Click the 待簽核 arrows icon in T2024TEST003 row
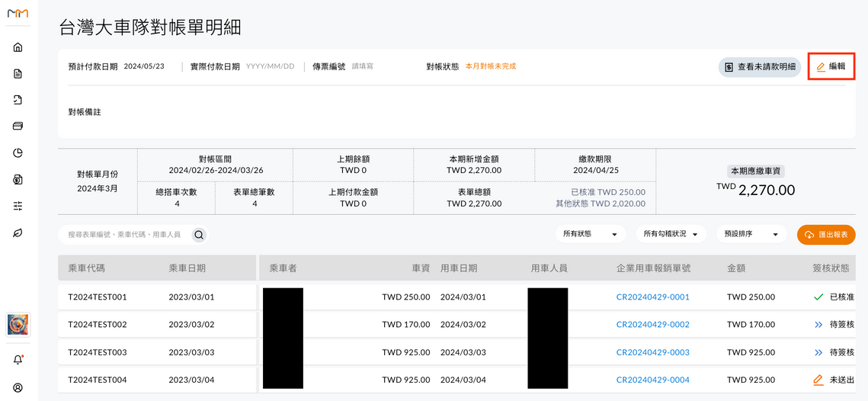The height and width of the screenshot is (401, 868). click(x=818, y=352)
